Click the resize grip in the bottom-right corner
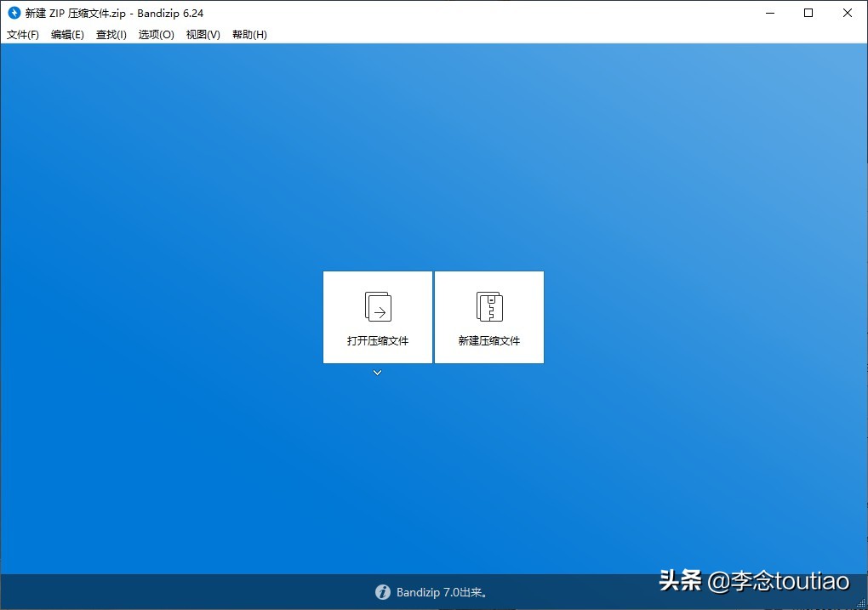 pos(861,604)
